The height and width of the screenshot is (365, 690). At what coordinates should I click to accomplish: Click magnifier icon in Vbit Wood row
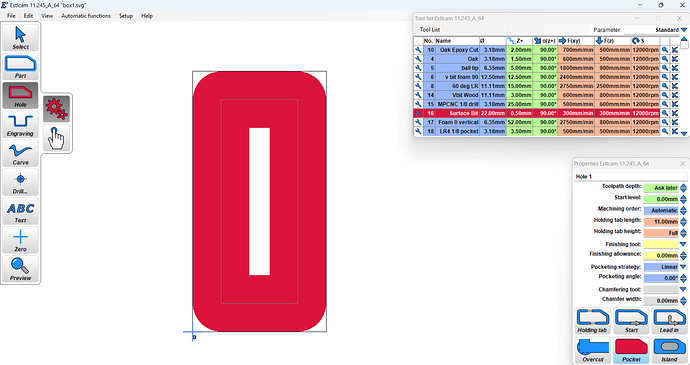pos(665,95)
